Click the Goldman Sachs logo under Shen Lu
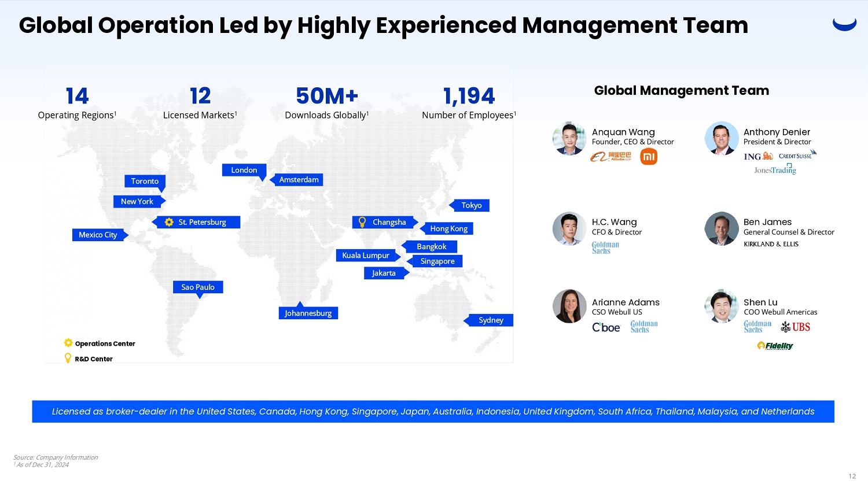 757,327
